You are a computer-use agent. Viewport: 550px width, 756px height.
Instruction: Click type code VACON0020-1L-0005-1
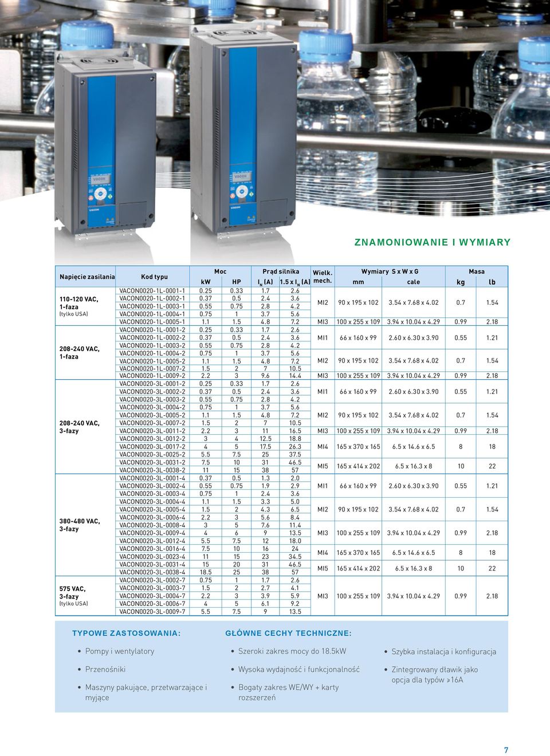[x=152, y=322]
